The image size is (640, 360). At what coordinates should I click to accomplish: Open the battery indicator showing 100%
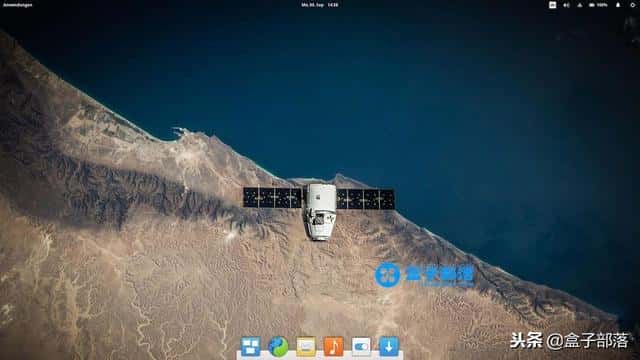tap(598, 5)
